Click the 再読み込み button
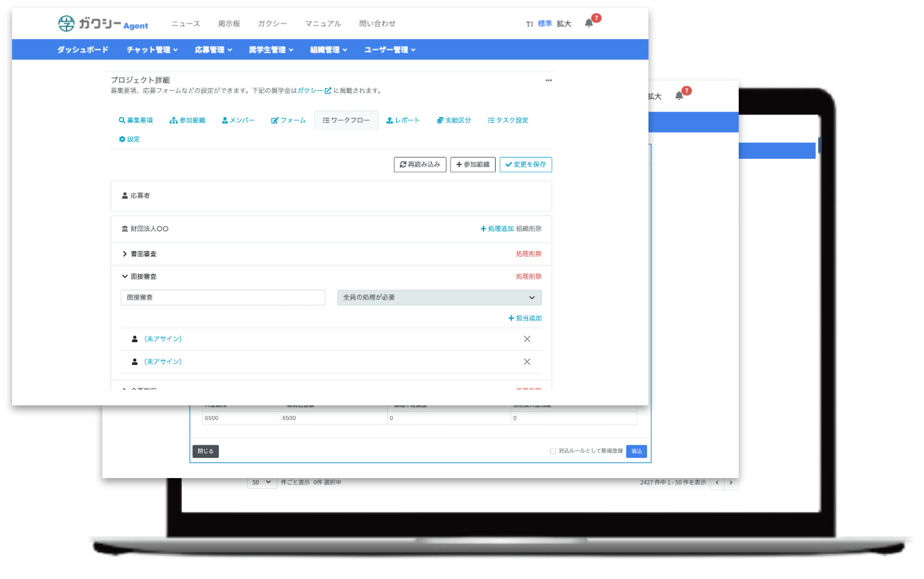 point(420,164)
